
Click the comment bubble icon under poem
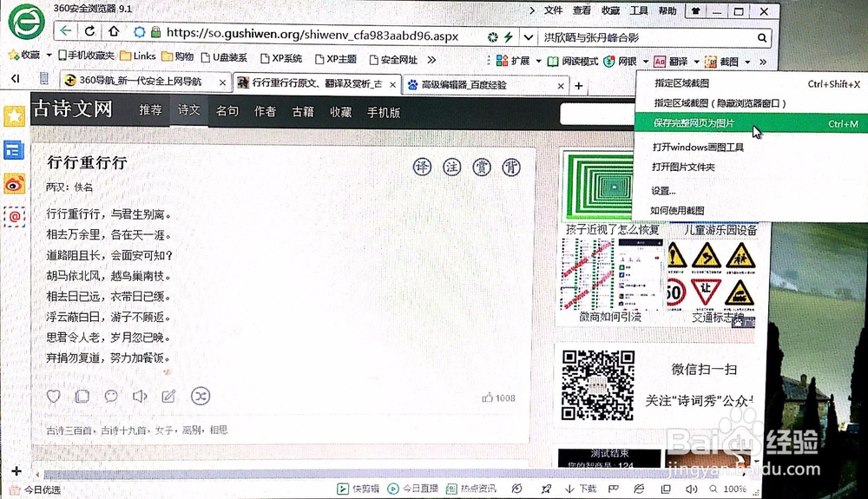pyautogui.click(x=111, y=396)
